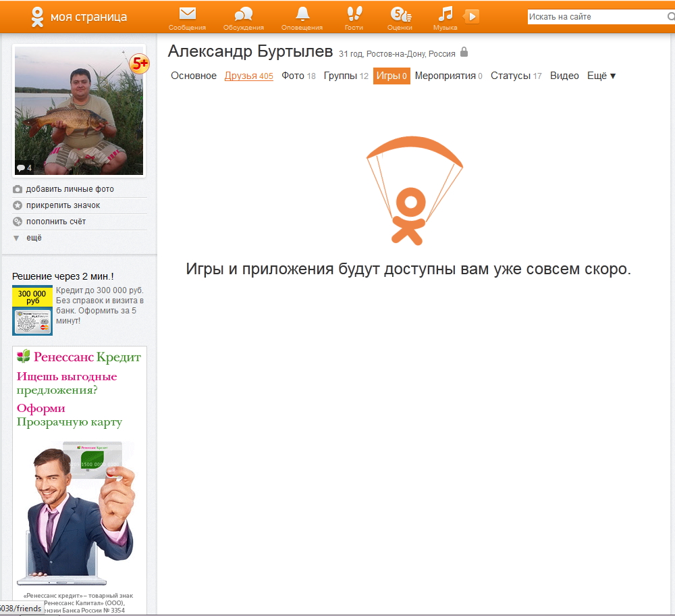
Task: Focus the Искать на сайте search field
Action: click(x=597, y=17)
